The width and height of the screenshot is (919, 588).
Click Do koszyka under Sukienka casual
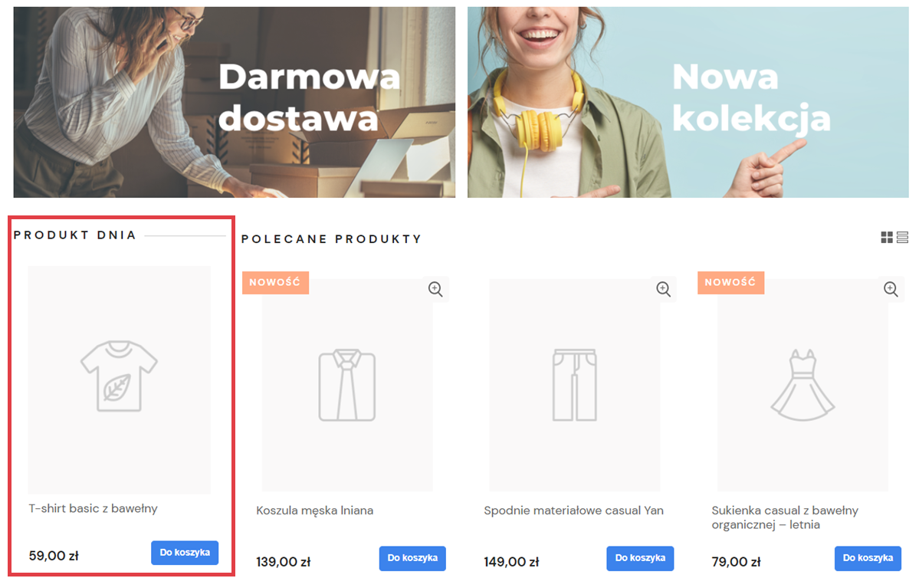click(868, 558)
